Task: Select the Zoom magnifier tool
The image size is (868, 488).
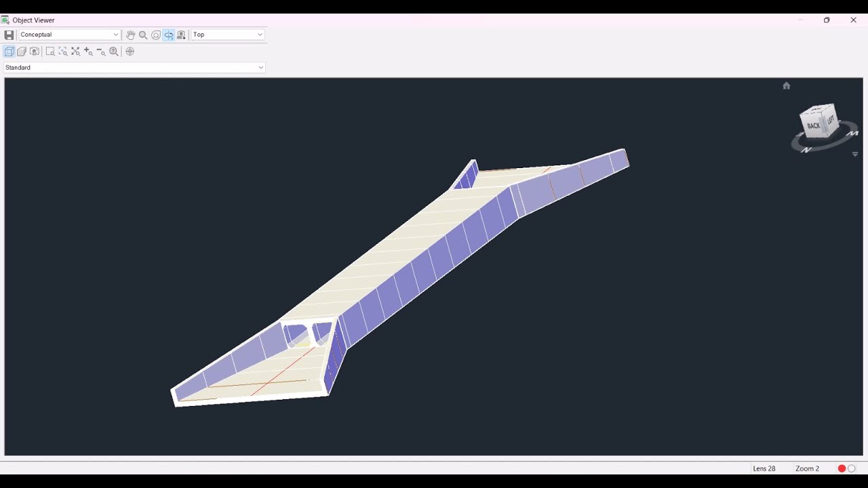Action: [143, 35]
